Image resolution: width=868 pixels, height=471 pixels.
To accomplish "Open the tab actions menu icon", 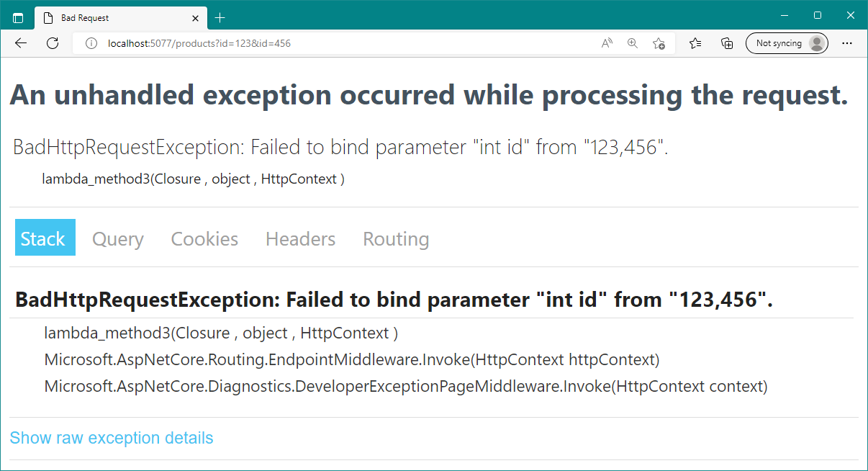I will pos(18,18).
